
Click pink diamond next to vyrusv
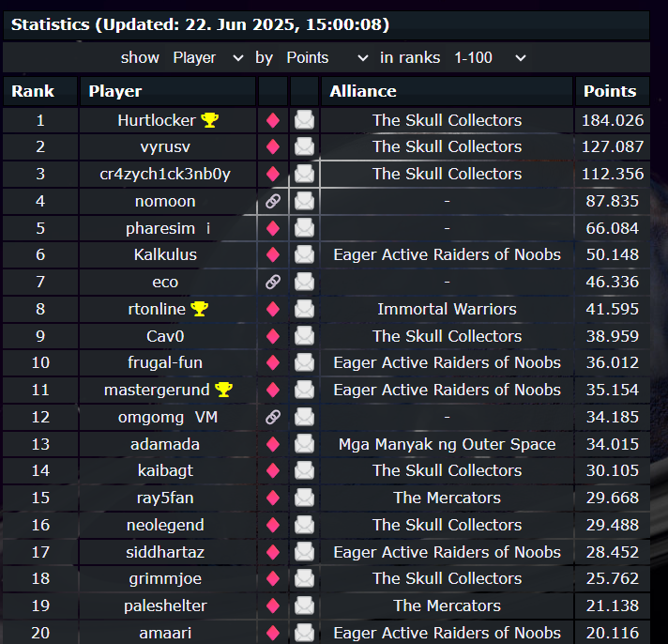pyautogui.click(x=273, y=147)
